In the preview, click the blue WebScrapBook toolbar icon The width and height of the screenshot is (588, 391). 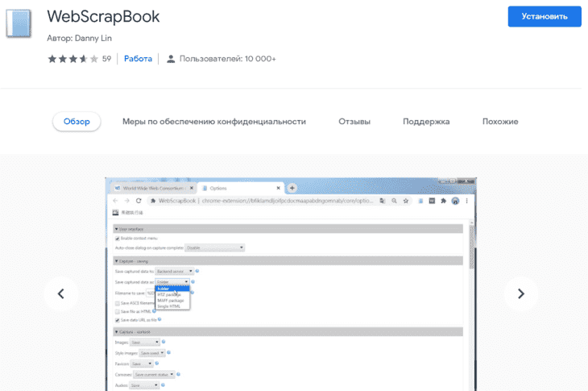click(420, 201)
